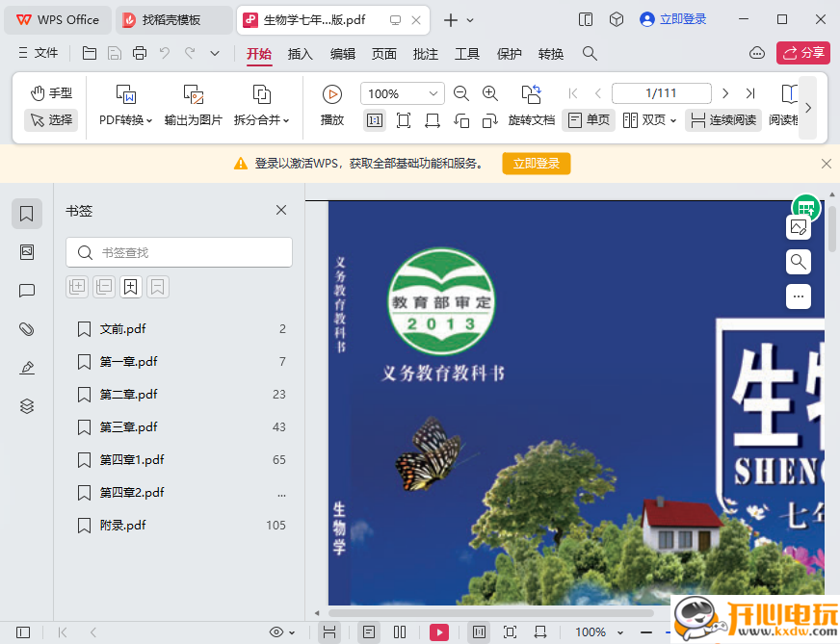
Task: Switch to 编辑 tab
Action: tap(342, 54)
